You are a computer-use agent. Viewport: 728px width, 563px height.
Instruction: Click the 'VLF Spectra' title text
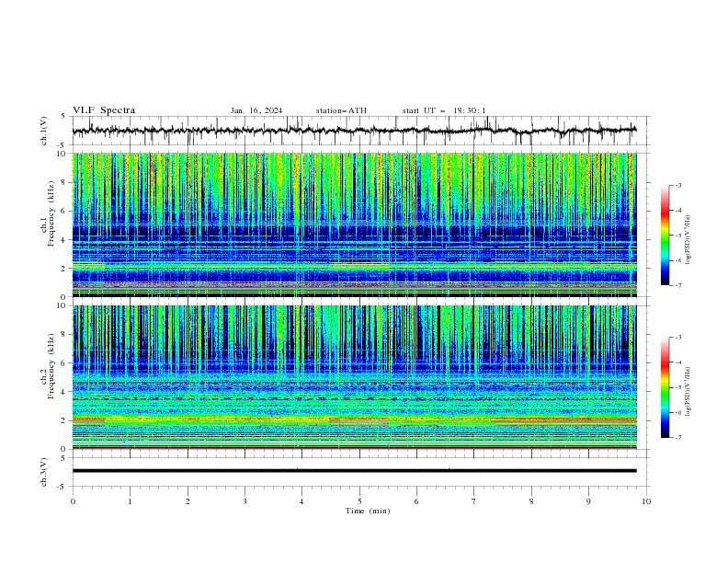pyautogui.click(x=104, y=110)
